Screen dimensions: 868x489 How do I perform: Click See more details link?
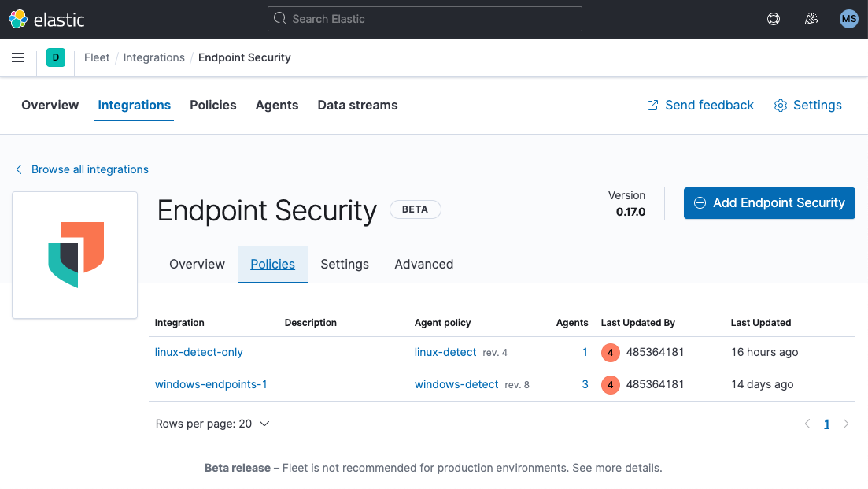pyautogui.click(x=617, y=468)
